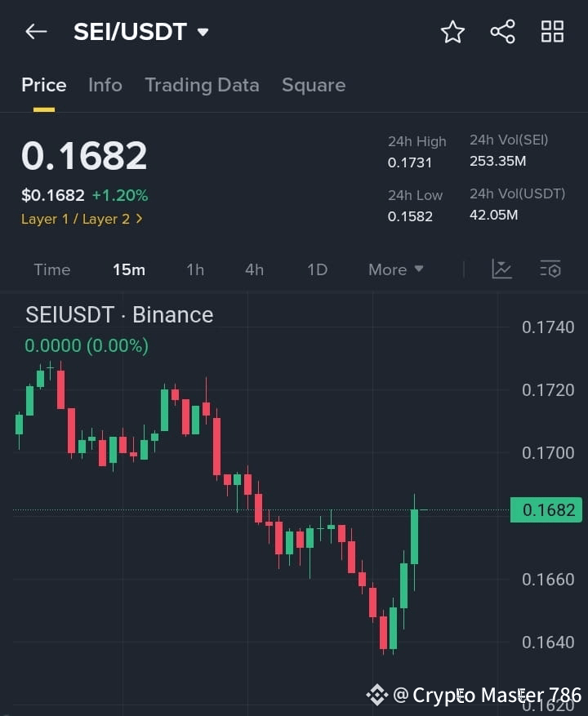Open the Trading Data tab

[202, 85]
